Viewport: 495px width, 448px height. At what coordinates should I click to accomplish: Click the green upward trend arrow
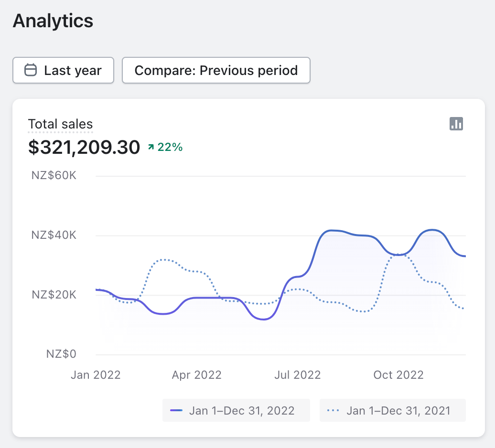pyautogui.click(x=151, y=148)
